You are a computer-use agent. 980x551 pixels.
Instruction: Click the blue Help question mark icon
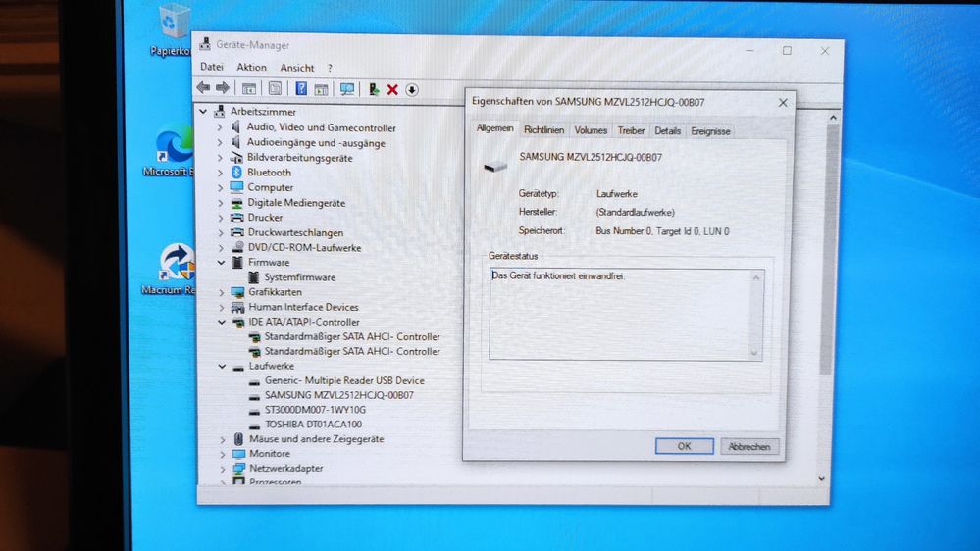click(x=301, y=89)
